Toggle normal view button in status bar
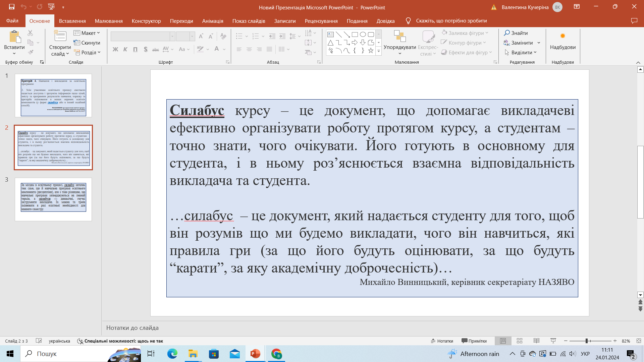The image size is (644, 362). click(503, 341)
